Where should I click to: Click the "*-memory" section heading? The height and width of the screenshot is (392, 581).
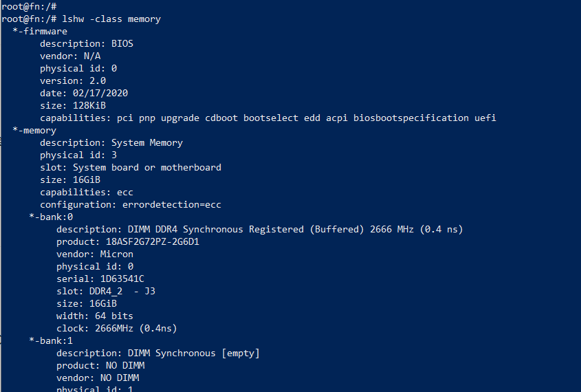click(x=34, y=130)
